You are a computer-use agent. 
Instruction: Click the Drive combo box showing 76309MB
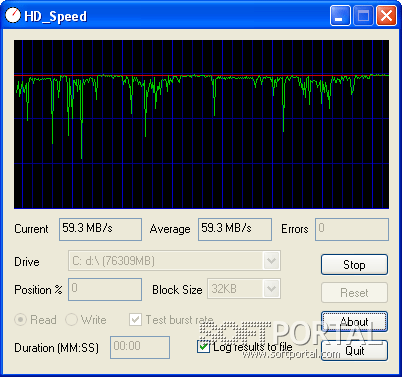174,261
